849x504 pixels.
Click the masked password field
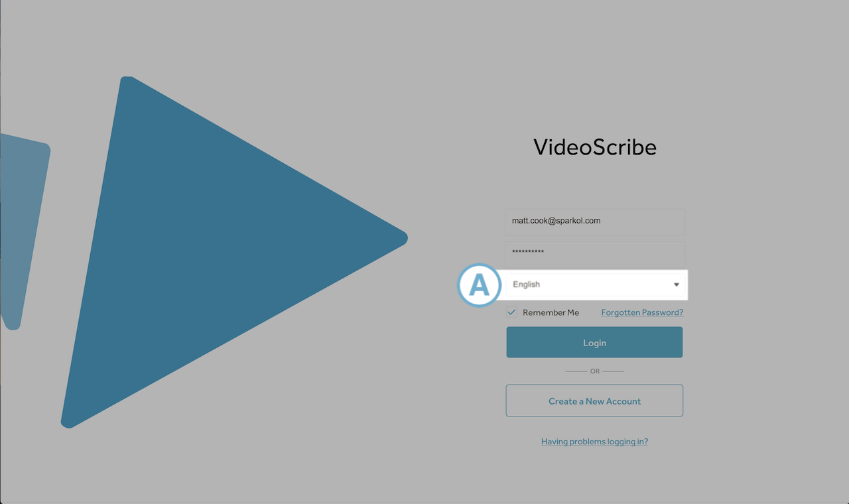(595, 254)
